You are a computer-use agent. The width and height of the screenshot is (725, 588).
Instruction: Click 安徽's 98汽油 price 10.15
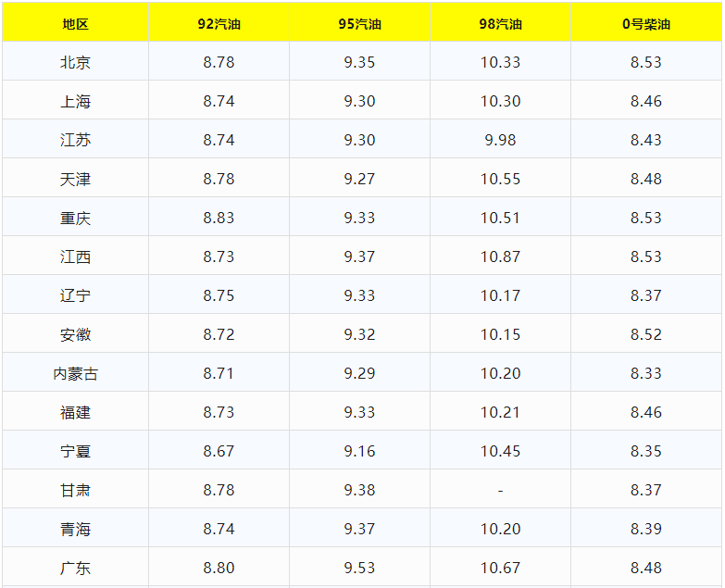click(500, 334)
